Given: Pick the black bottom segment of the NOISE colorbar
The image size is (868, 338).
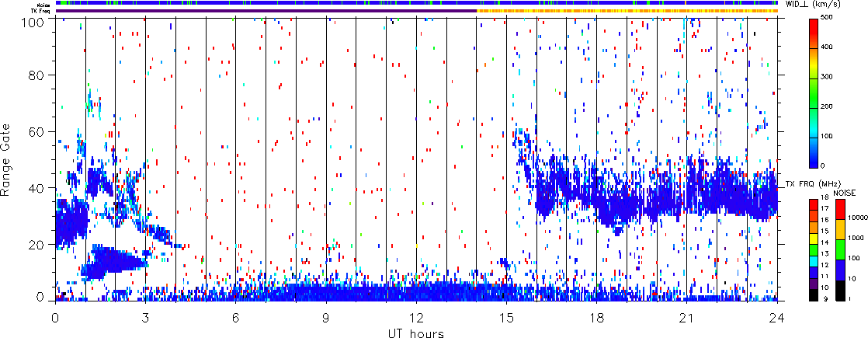Looking at the screenshot, I should (x=839, y=292).
